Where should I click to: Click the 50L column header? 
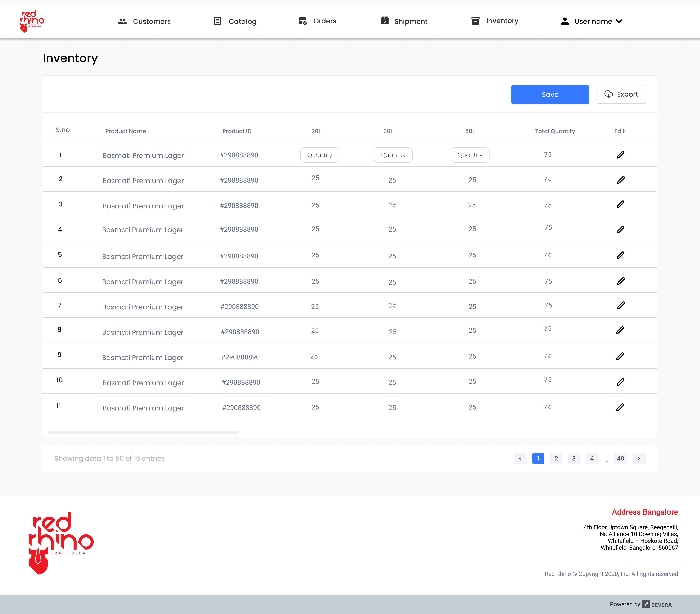470,131
